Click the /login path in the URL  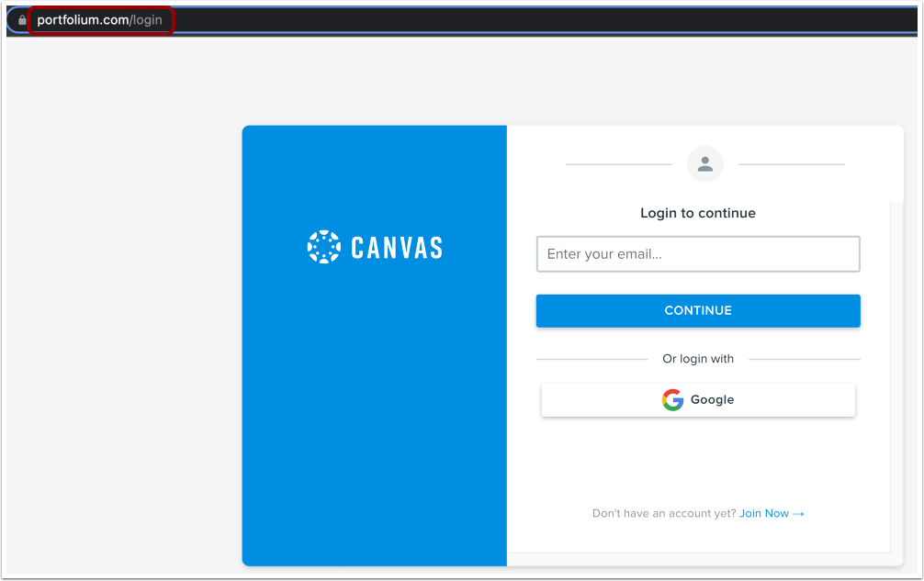(145, 20)
